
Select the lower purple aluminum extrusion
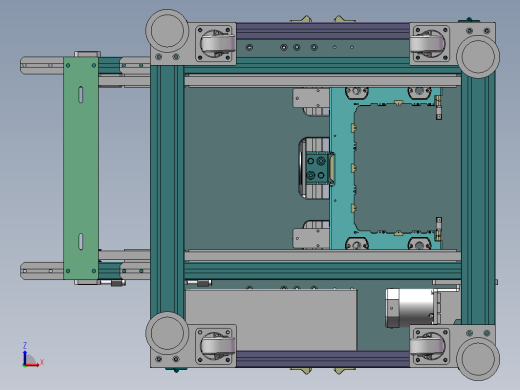323,359
